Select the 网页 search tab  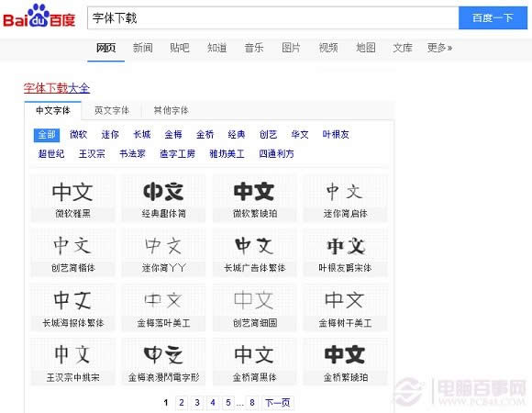pyautogui.click(x=105, y=48)
